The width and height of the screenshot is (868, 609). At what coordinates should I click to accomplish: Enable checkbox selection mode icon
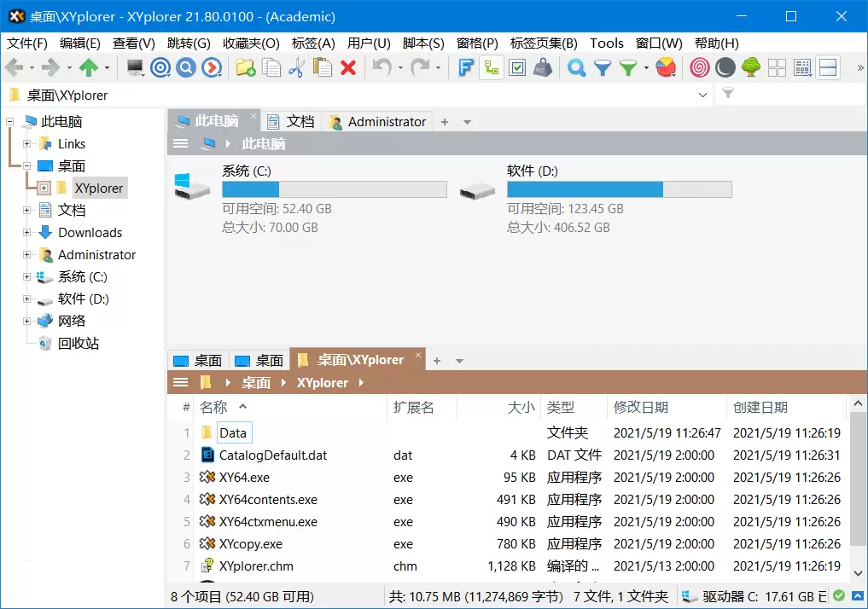pos(516,67)
